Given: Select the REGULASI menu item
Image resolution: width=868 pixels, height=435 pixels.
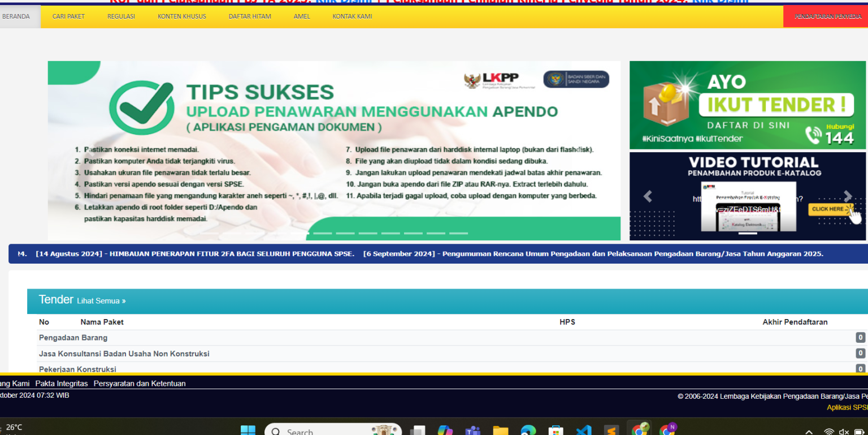Looking at the screenshot, I should 120,16.
